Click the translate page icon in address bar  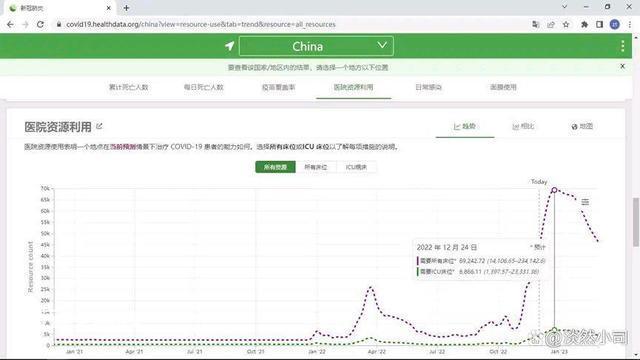[x=536, y=24]
